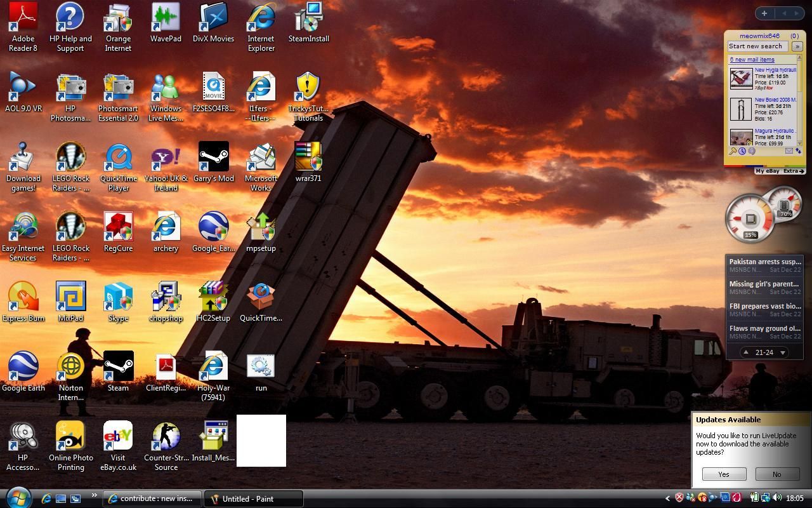Open ClientRegi PDF file icon
Image resolution: width=812 pixels, height=508 pixels.
point(166,372)
